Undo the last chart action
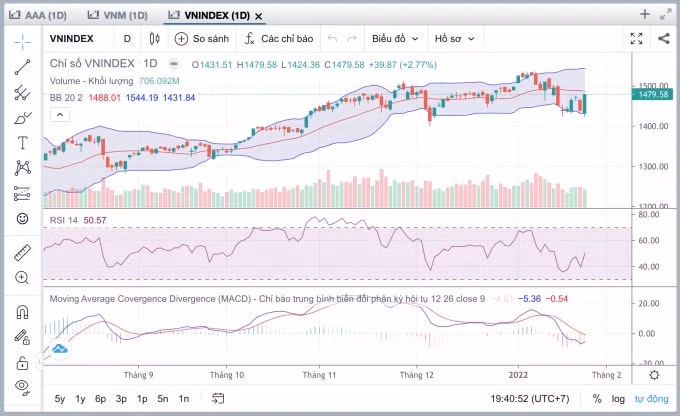680x416 pixels. pos(333,39)
